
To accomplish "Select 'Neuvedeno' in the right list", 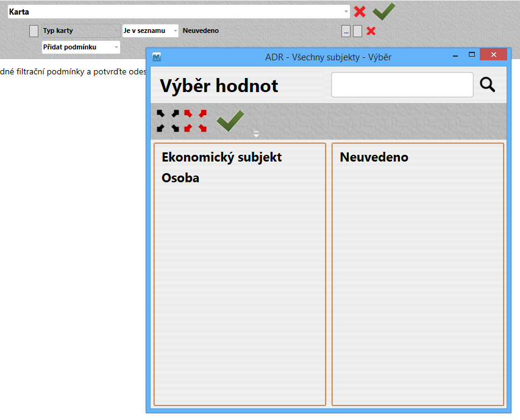I will pyautogui.click(x=374, y=157).
